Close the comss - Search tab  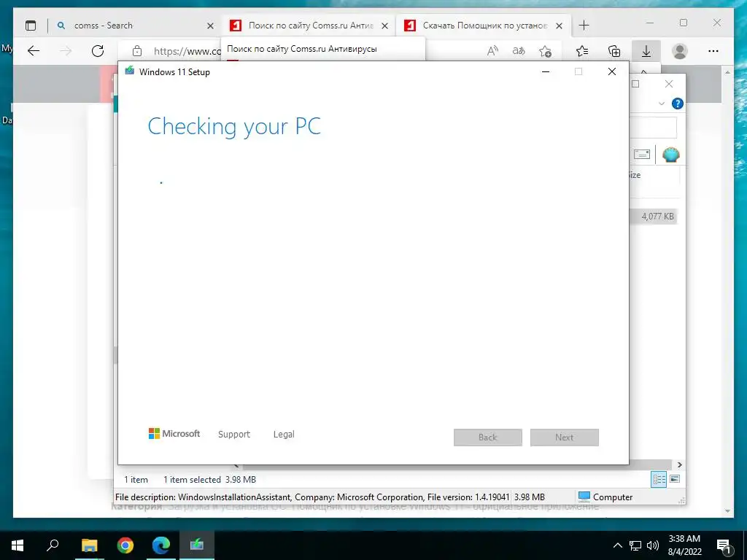pyautogui.click(x=210, y=26)
